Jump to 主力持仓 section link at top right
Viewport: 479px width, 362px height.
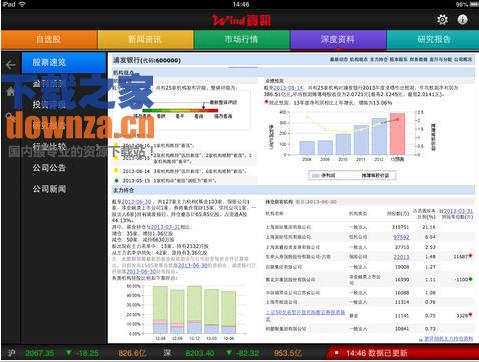click(x=379, y=59)
